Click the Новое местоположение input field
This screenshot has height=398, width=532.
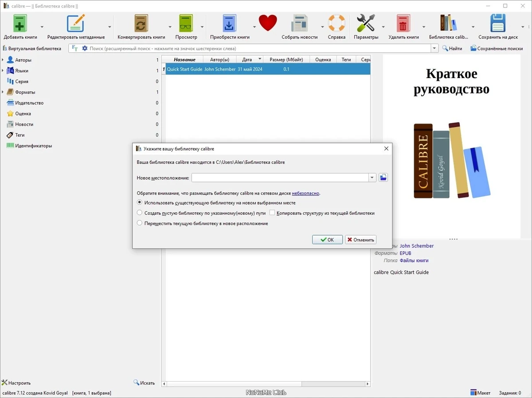pos(280,177)
